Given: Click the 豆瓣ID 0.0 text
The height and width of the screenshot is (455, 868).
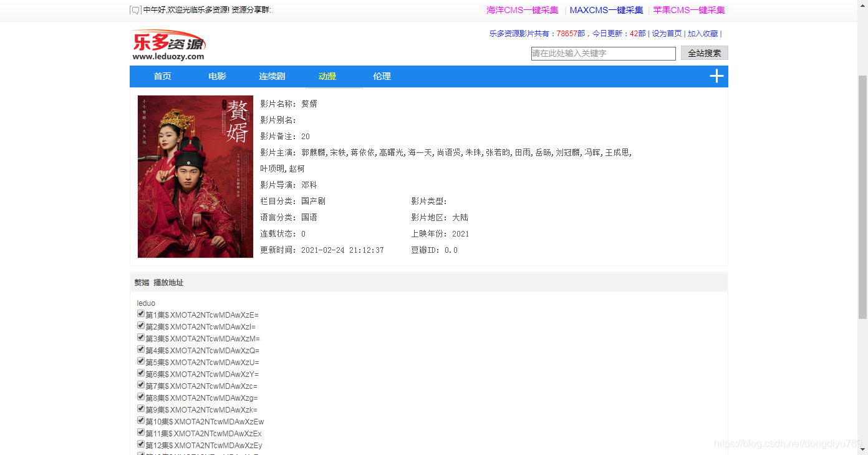Looking at the screenshot, I should pyautogui.click(x=434, y=250).
